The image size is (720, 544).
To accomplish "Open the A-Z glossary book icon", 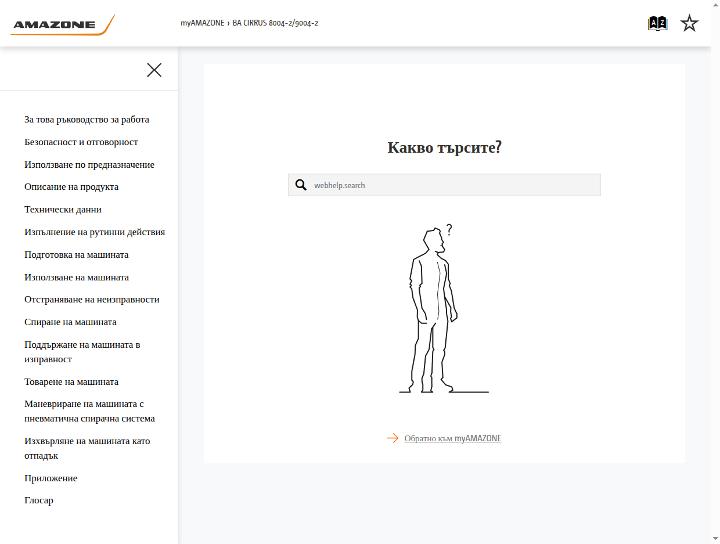I will 657,23.
